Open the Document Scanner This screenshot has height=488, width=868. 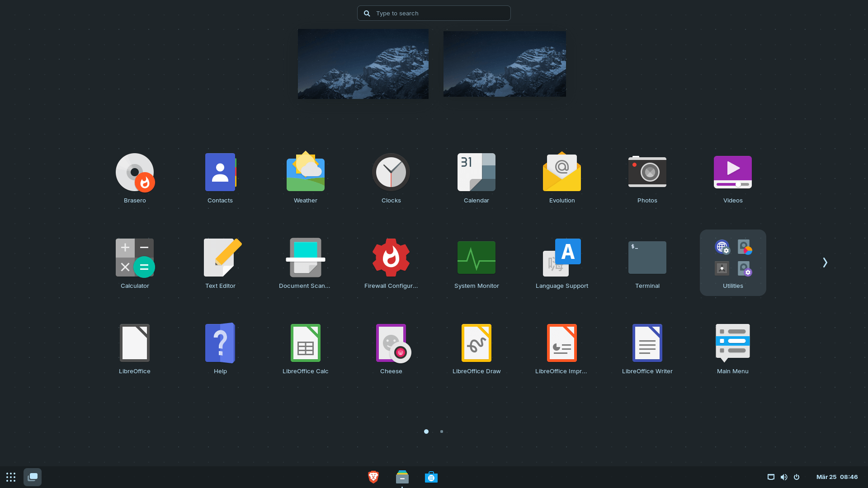pos(305,258)
